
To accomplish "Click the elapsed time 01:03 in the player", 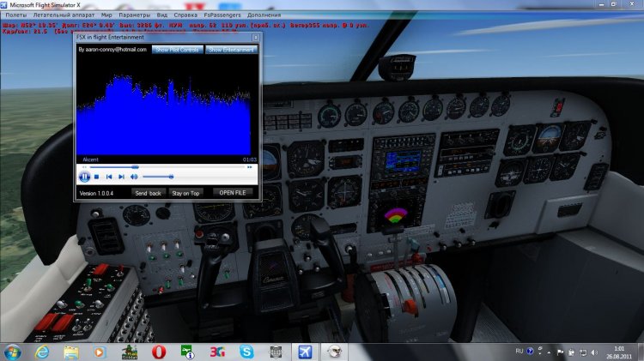I will pyautogui.click(x=249, y=159).
